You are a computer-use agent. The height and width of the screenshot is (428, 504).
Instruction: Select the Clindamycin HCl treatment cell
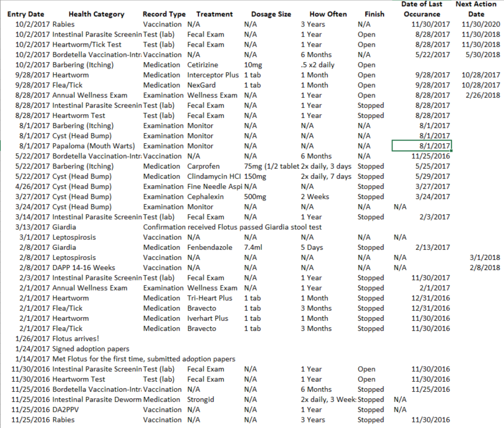(x=214, y=176)
